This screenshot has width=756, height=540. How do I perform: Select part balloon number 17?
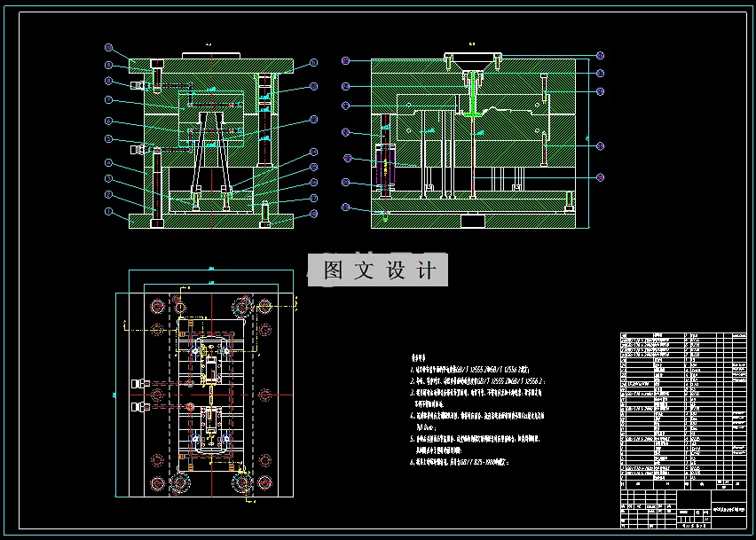click(x=313, y=198)
